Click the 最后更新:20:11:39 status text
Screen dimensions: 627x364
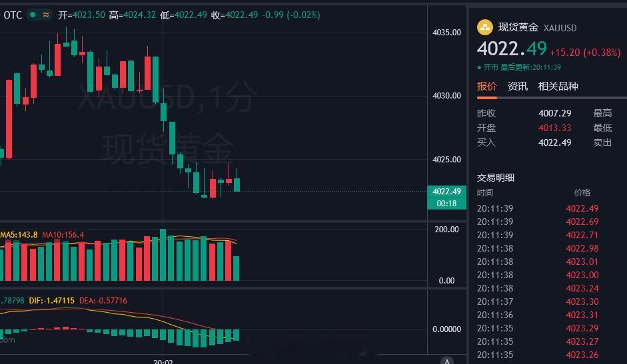pyautogui.click(x=530, y=67)
